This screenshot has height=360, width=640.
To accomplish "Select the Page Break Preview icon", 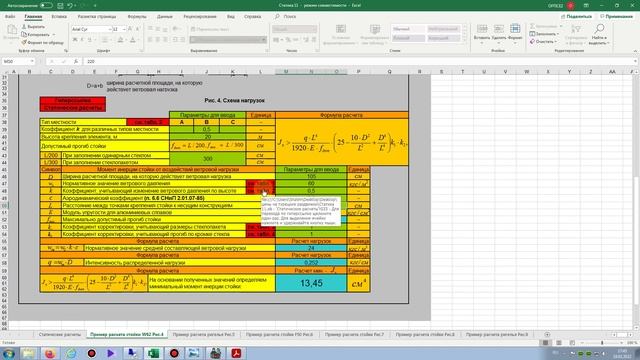I will 572,343.
